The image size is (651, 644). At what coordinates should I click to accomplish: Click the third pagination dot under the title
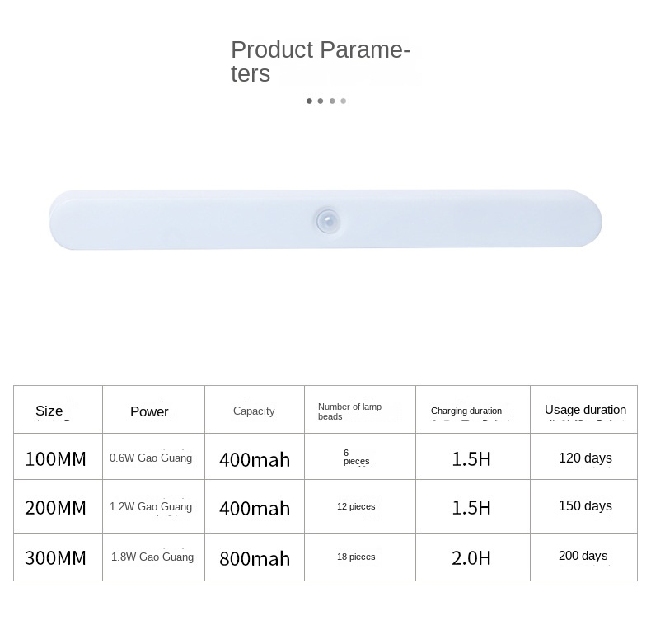(332, 101)
